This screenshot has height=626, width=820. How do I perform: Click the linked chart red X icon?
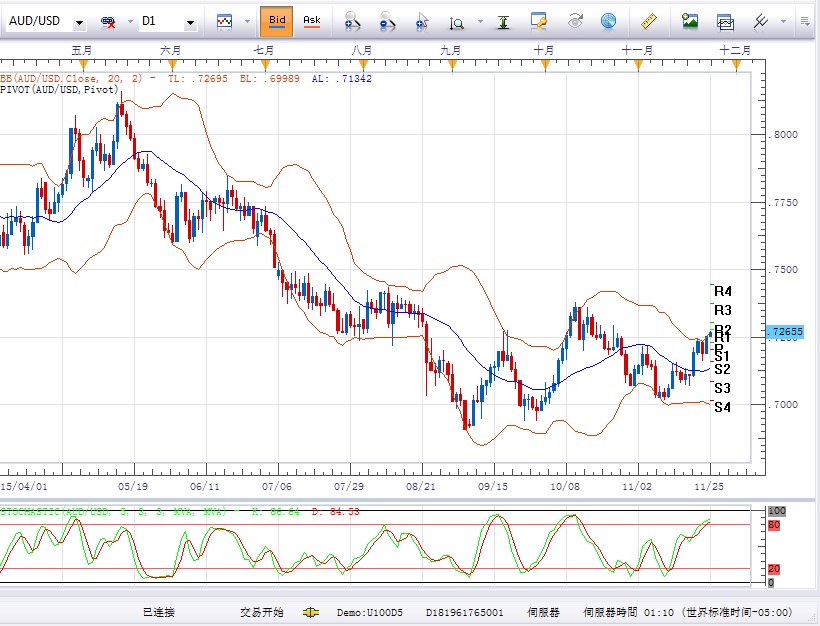point(107,20)
